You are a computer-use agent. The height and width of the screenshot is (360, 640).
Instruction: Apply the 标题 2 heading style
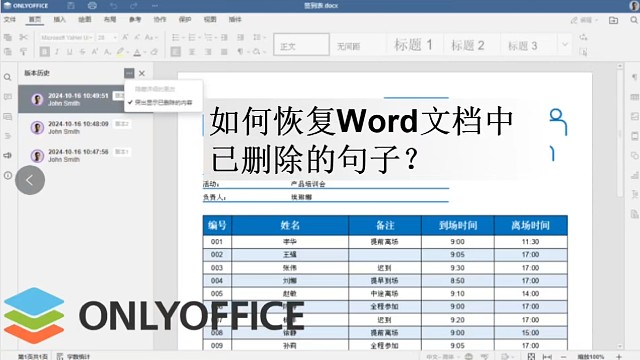click(x=471, y=44)
